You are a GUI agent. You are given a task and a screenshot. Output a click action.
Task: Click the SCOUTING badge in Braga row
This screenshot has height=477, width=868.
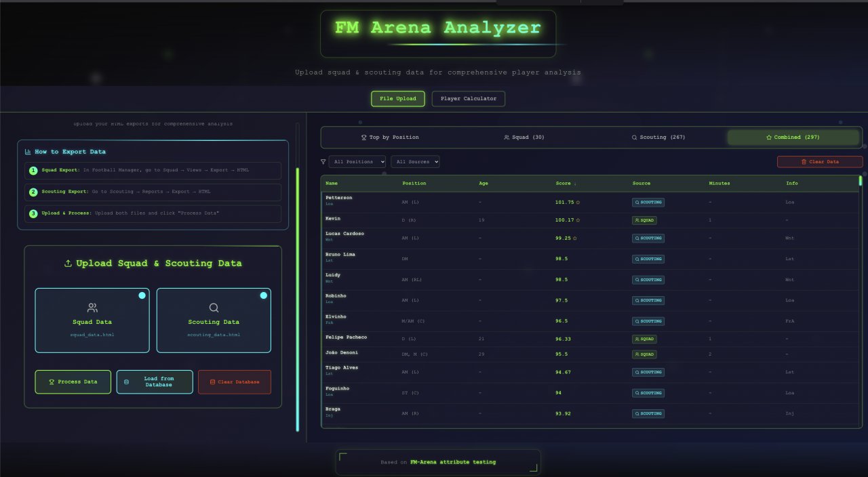[648, 413]
